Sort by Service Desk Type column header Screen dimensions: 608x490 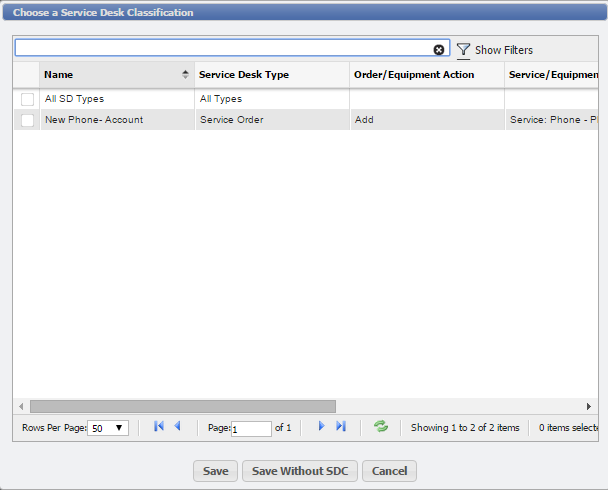click(244, 75)
